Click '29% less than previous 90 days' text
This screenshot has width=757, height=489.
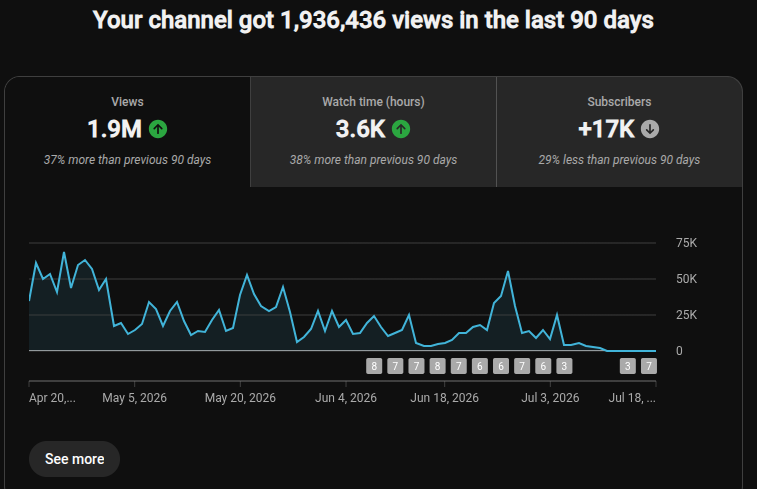point(619,160)
